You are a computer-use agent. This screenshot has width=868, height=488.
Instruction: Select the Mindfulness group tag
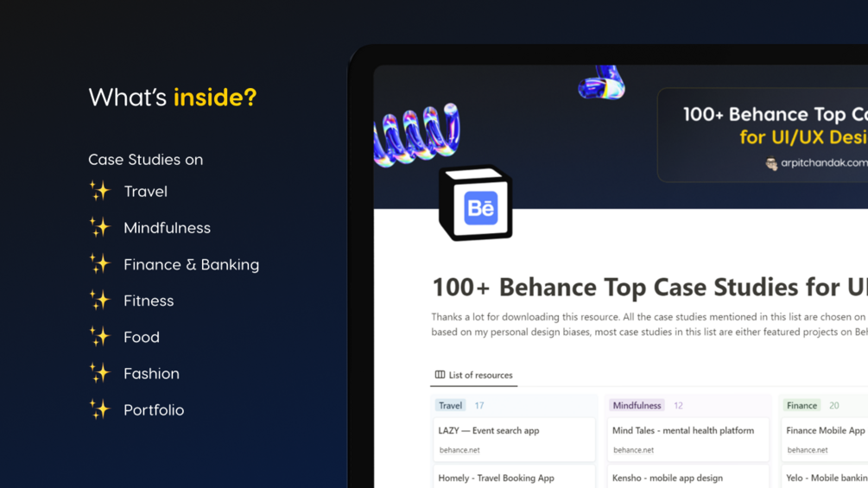coord(637,406)
